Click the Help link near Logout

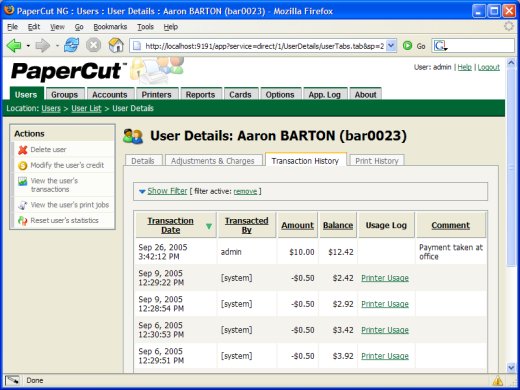click(464, 67)
